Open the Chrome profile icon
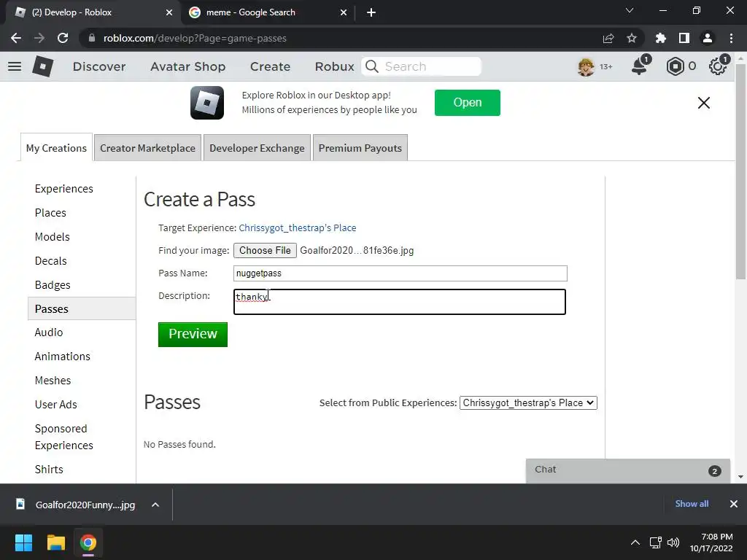 [x=708, y=38]
